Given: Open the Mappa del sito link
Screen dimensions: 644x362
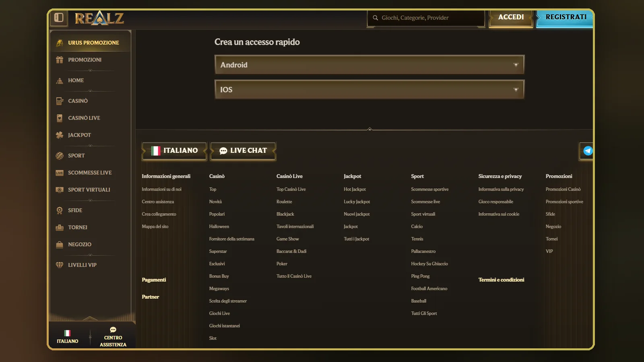Looking at the screenshot, I should coord(155,227).
